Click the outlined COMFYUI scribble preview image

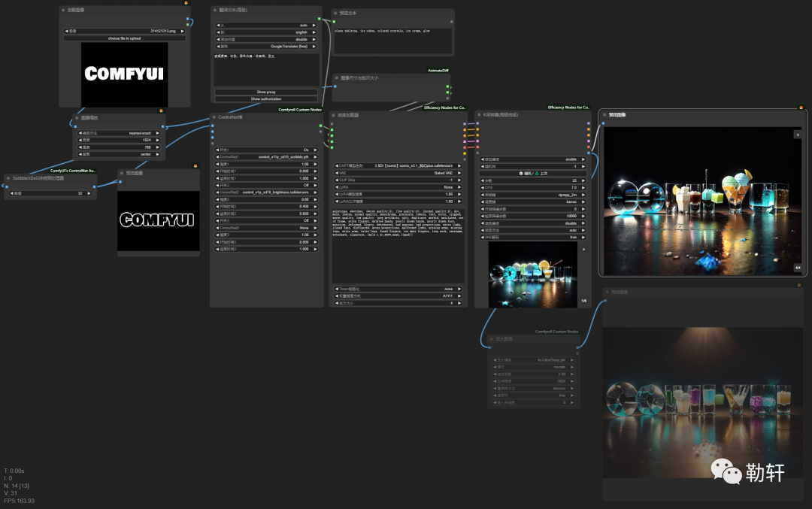(159, 221)
